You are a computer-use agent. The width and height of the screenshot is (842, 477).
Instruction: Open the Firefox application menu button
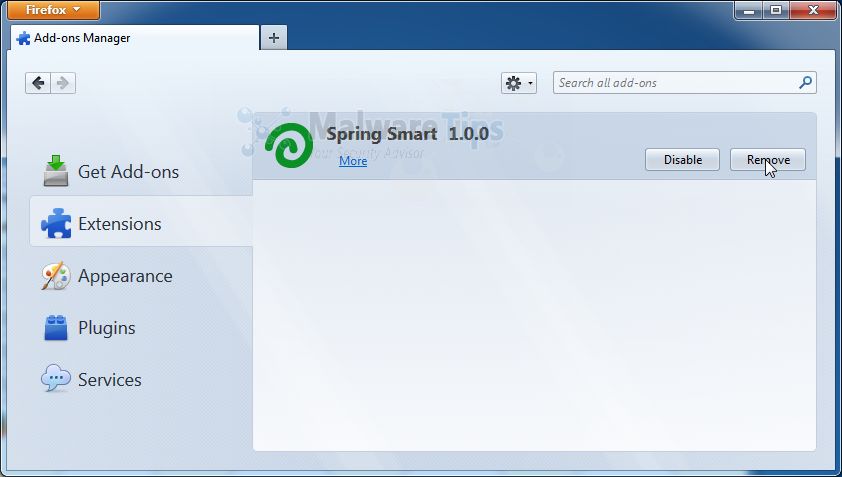tap(53, 10)
